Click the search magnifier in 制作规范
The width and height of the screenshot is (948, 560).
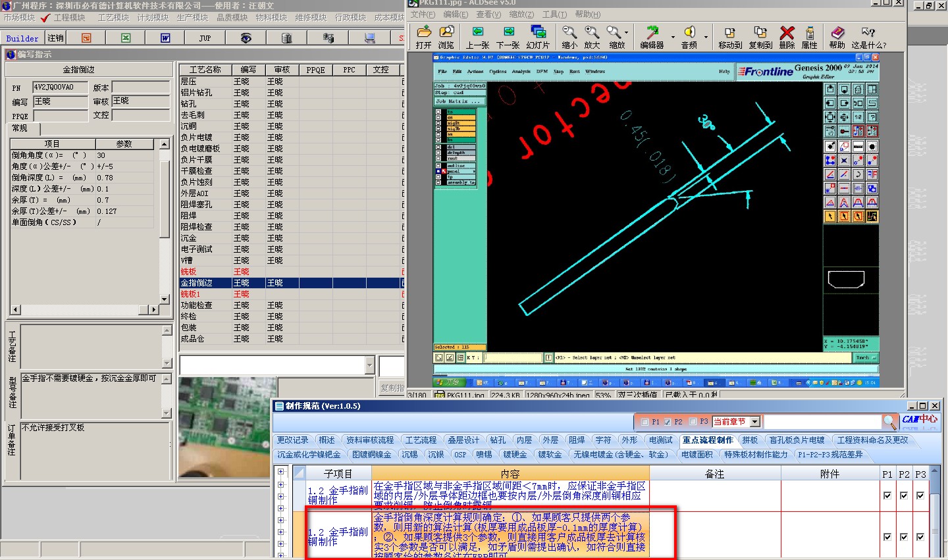pyautogui.click(x=889, y=422)
